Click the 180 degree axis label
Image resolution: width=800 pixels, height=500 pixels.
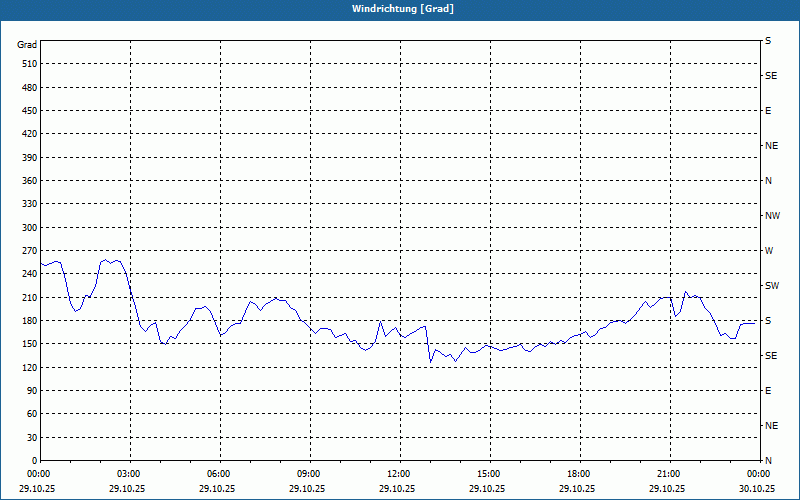(x=27, y=321)
